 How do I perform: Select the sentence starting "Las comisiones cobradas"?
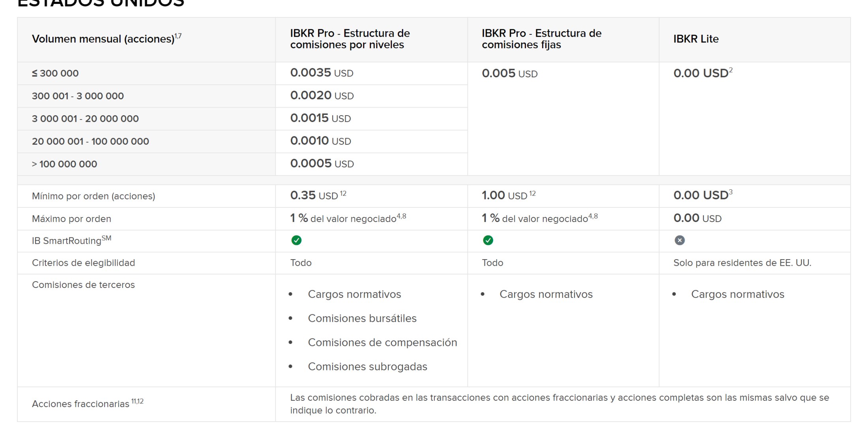tap(559, 404)
